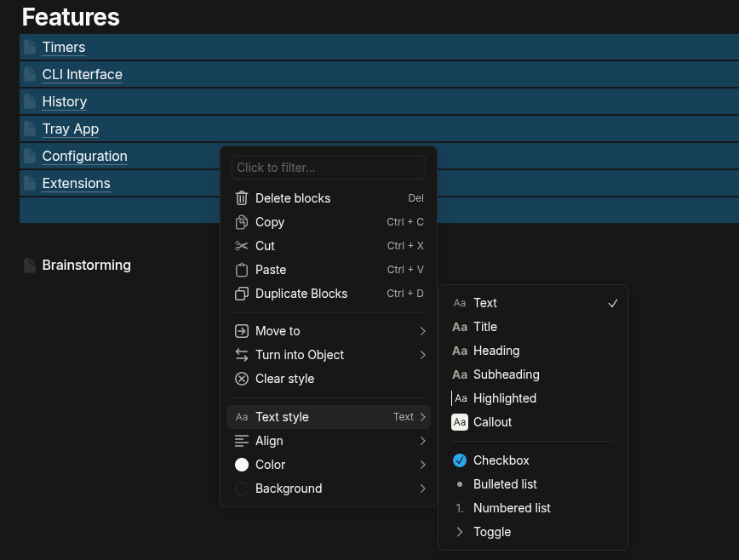Click the page icon beside Brainstorming
Image resolution: width=739 pixels, height=560 pixels.
(x=30, y=266)
